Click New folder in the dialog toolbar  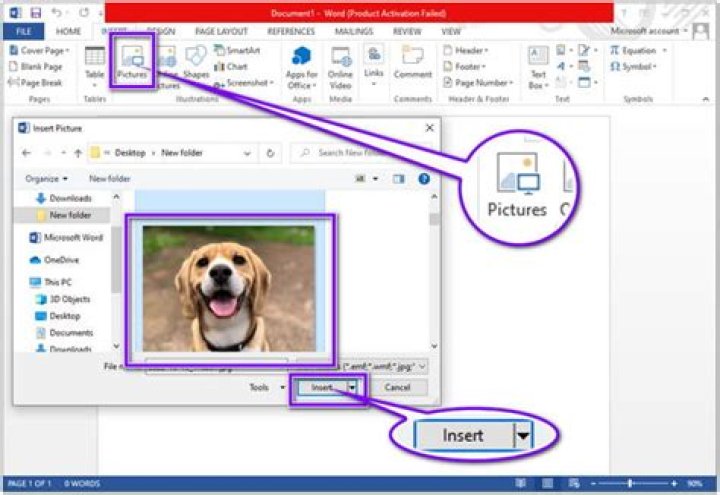tap(110, 178)
